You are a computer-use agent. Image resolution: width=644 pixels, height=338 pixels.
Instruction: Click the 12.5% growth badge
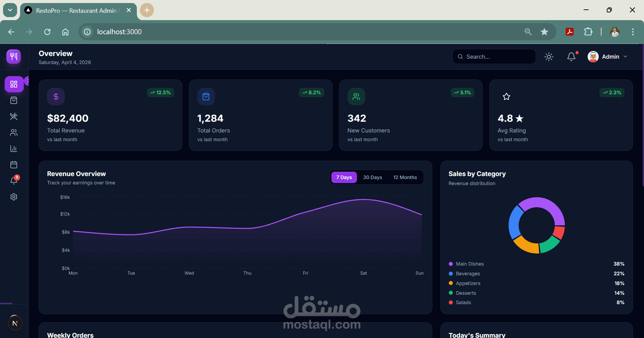coord(160,93)
